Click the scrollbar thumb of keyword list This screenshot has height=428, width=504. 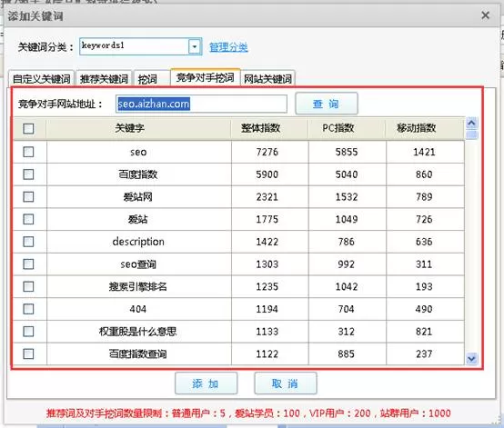[471, 134]
